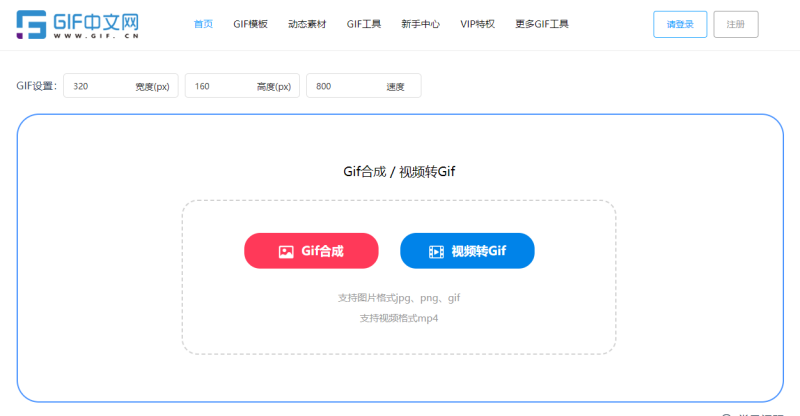Viewport: 800px width, 416px height.
Task: Expand 更多GIF工具 menu
Action: point(542,24)
